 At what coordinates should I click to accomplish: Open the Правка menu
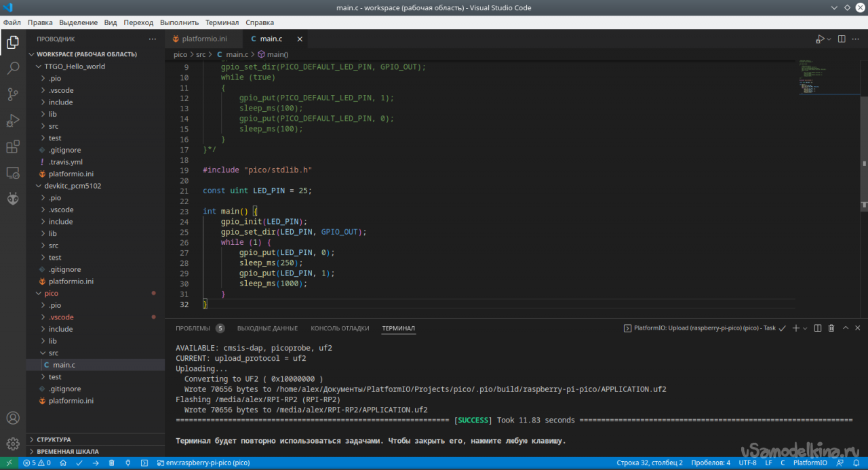(40, 22)
